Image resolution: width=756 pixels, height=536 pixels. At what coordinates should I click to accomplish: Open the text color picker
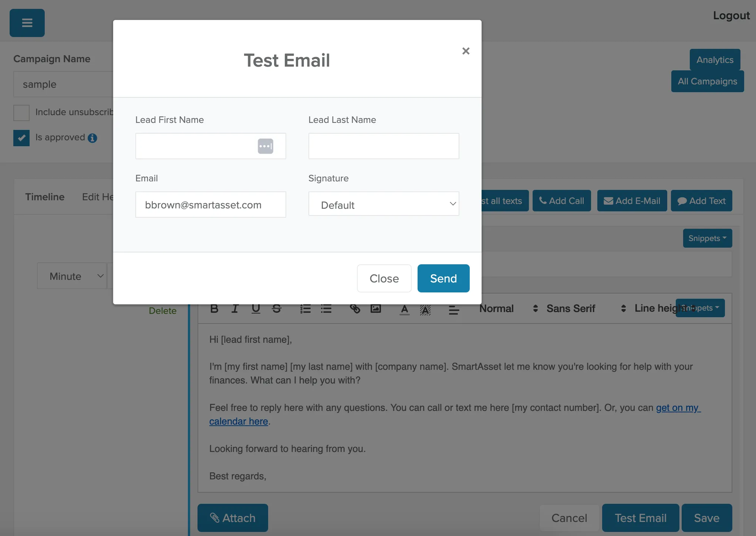click(x=405, y=309)
